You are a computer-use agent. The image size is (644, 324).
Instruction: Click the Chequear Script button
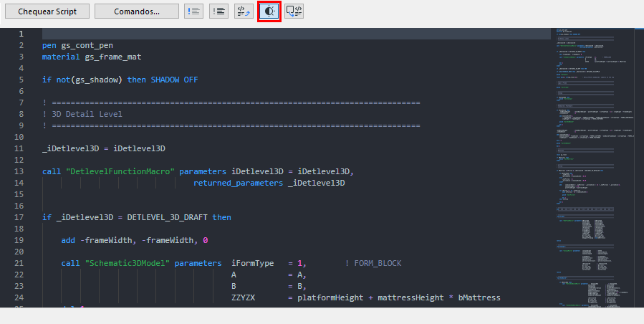[x=47, y=11]
